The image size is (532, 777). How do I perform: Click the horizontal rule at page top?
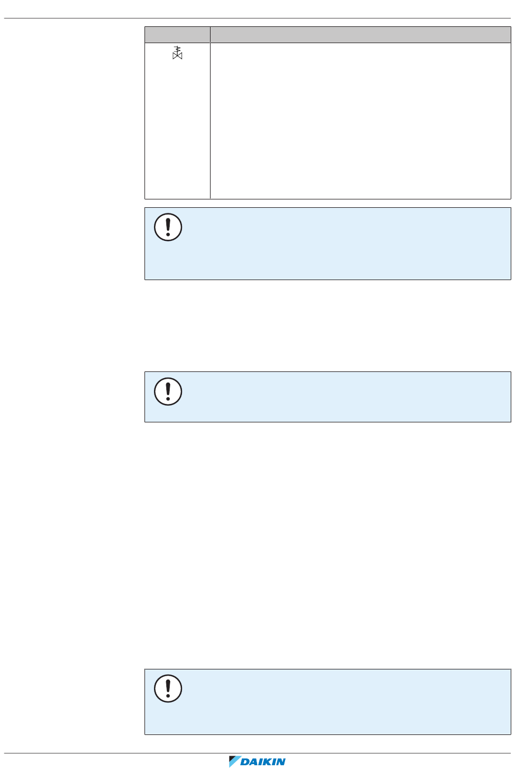[x=258, y=18]
